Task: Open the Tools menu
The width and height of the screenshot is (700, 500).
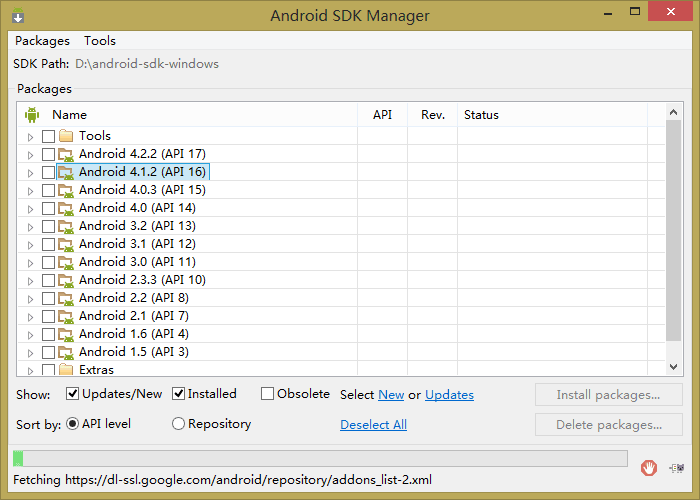Action: 100,41
